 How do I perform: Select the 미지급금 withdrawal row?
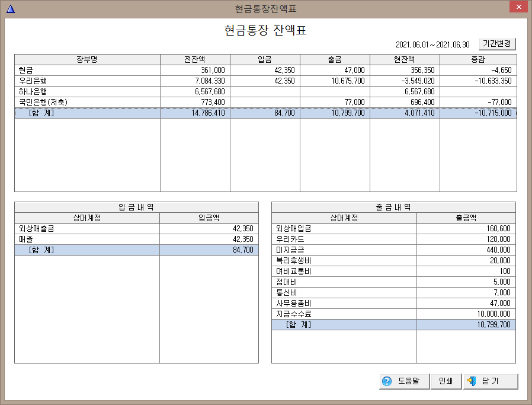pos(393,250)
